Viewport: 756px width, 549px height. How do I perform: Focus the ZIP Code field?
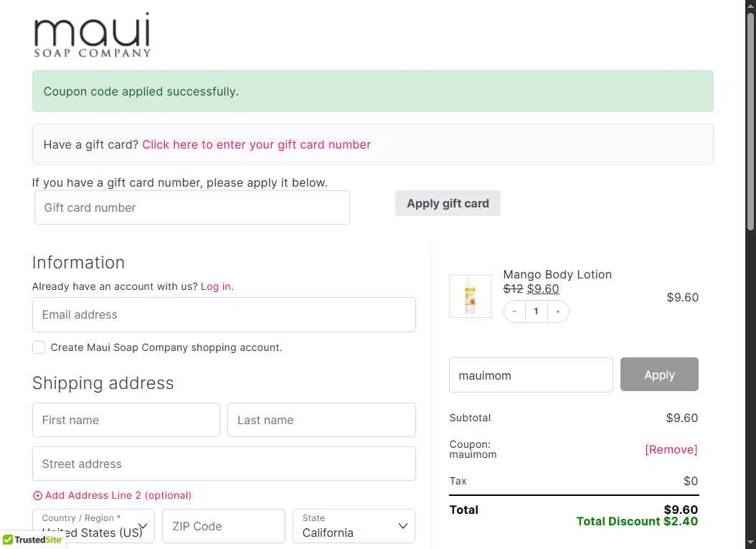[224, 526]
